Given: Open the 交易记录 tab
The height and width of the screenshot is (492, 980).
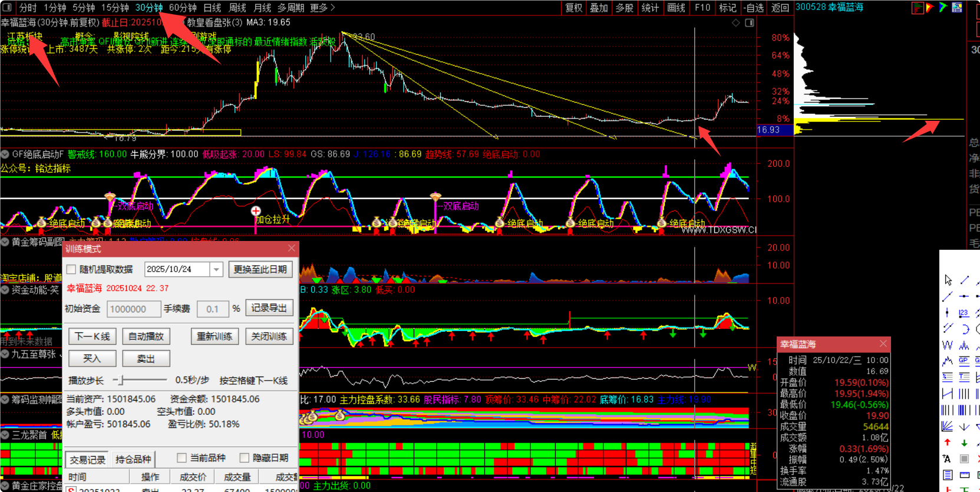Looking at the screenshot, I should point(87,460).
